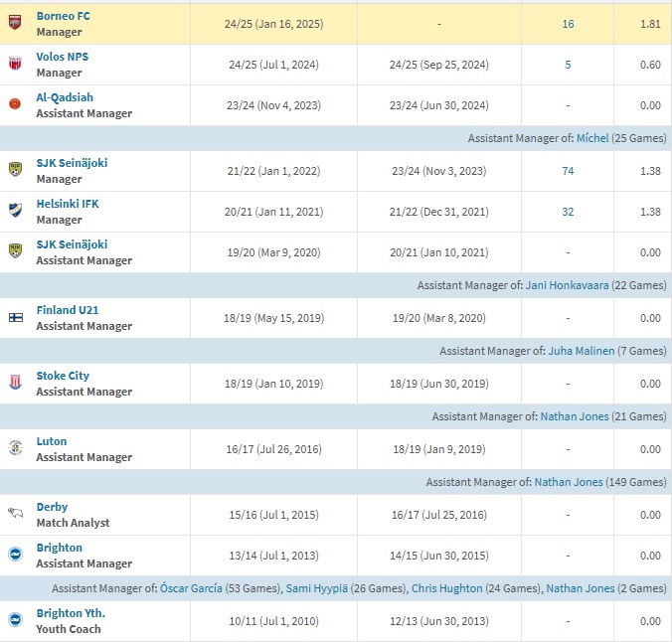Click the Brighton Yth. club crest
Viewport: 672px width, 642px height.
coord(15,621)
